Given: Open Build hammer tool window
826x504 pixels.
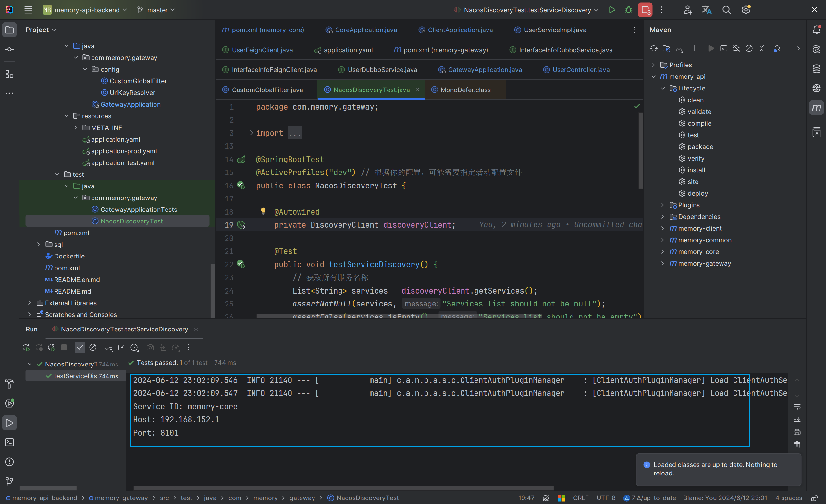Looking at the screenshot, I should 9,384.
